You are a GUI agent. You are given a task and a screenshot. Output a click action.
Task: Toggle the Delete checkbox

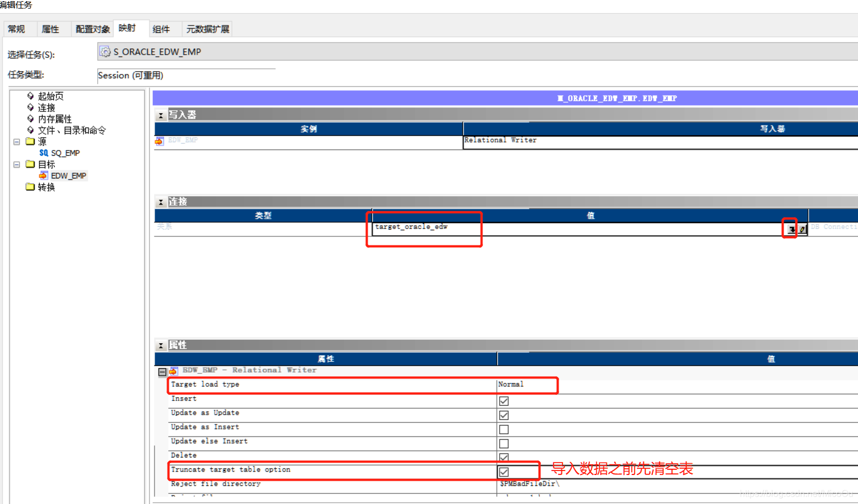(x=504, y=457)
